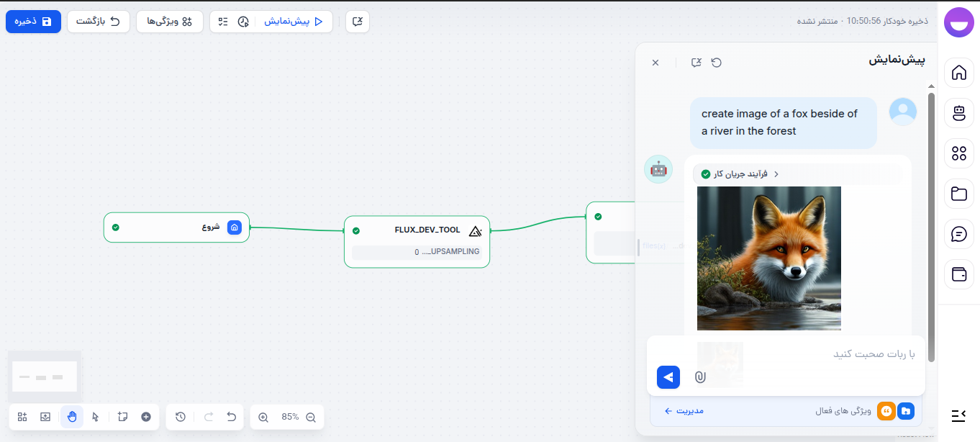Restart conversation in preview panel

click(x=716, y=63)
